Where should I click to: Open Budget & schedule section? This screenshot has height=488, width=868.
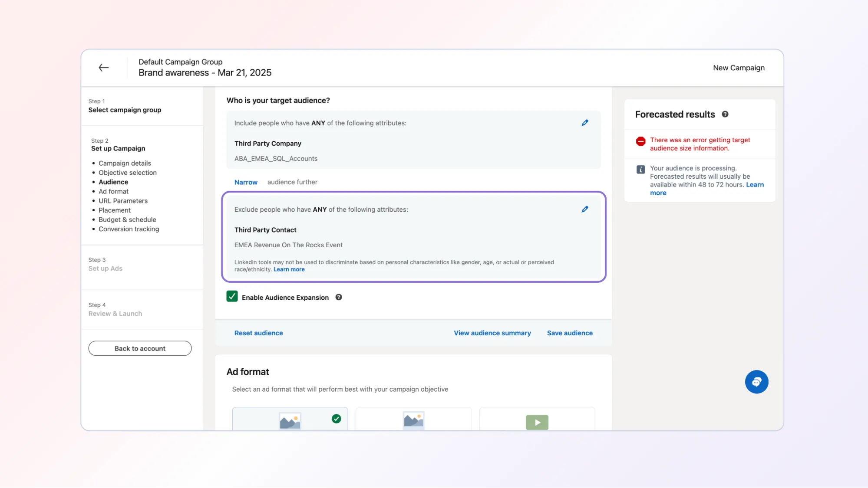(x=127, y=219)
